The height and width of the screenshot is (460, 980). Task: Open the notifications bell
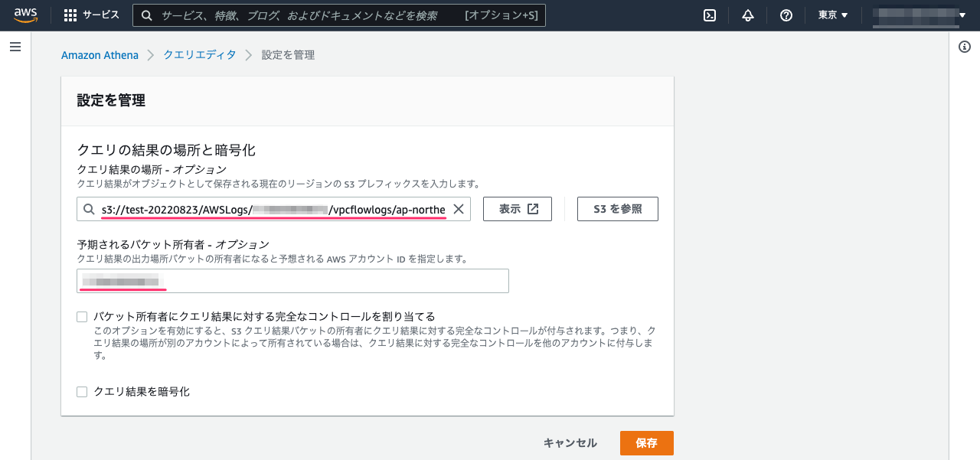748,15
